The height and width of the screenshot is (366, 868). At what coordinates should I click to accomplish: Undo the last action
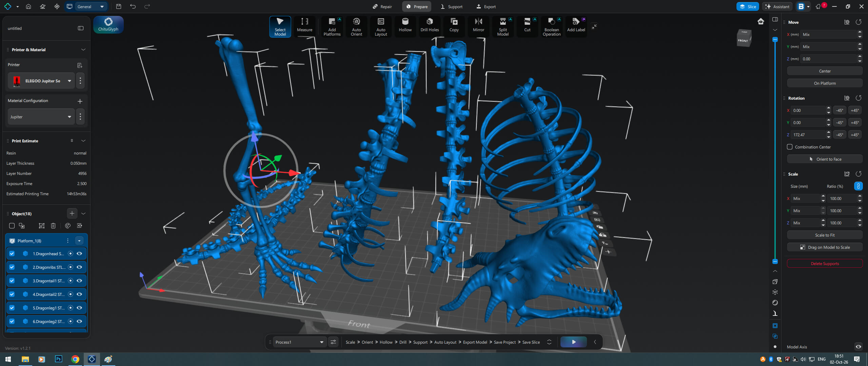pos(133,6)
